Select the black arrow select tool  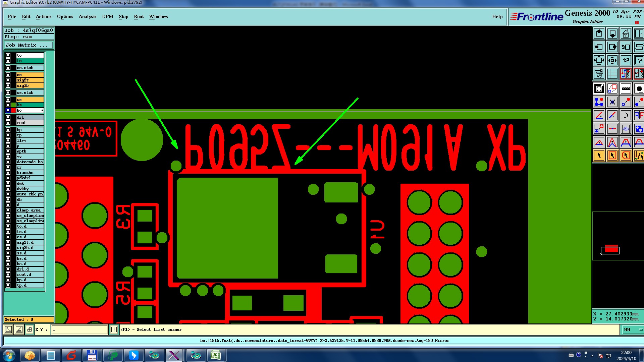599,156
